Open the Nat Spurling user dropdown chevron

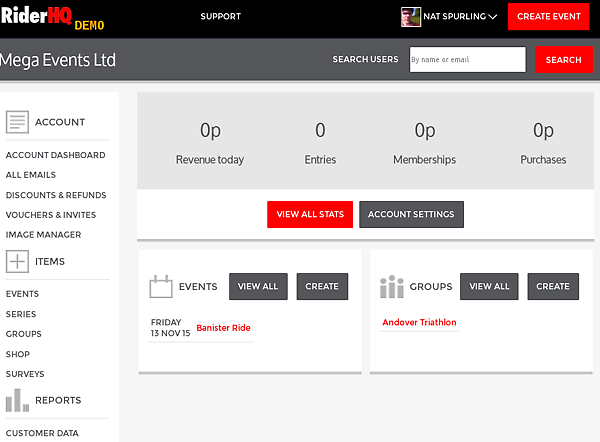pyautogui.click(x=493, y=16)
